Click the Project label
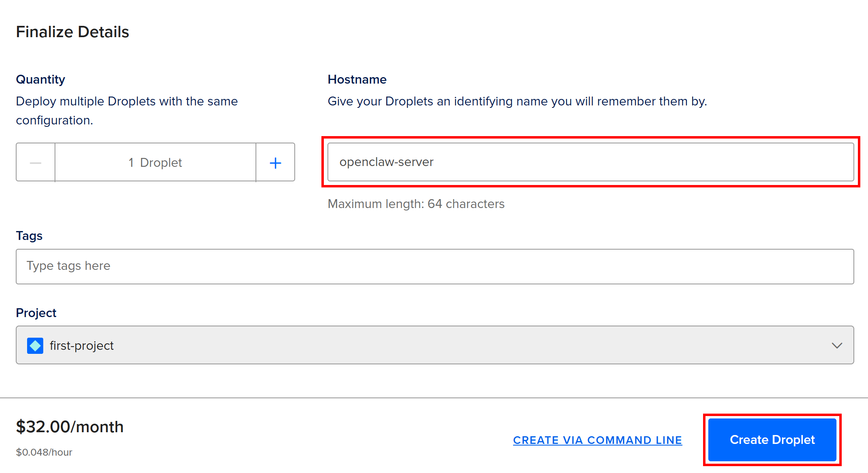The height and width of the screenshot is (473, 868). click(36, 313)
